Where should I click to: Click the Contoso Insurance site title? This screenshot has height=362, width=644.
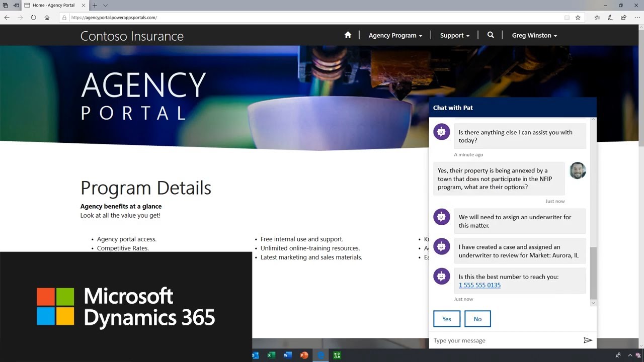[132, 36]
